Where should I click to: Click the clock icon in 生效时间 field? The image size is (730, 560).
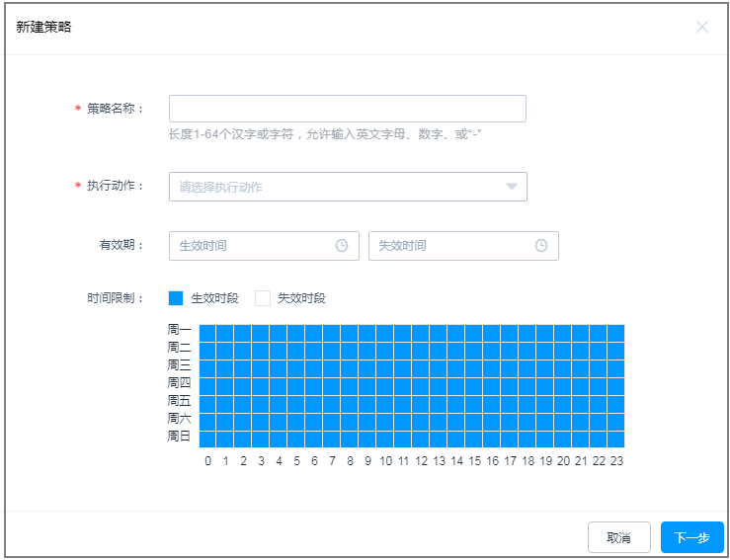[x=342, y=246]
